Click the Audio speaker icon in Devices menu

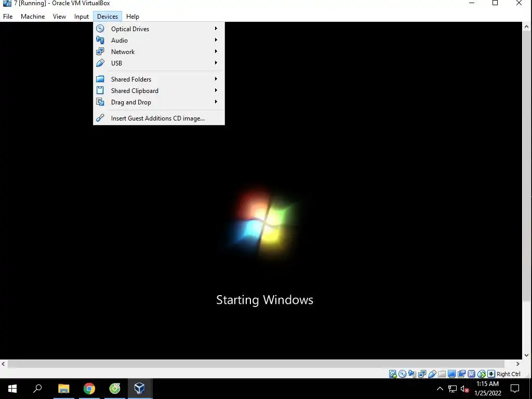(x=100, y=40)
